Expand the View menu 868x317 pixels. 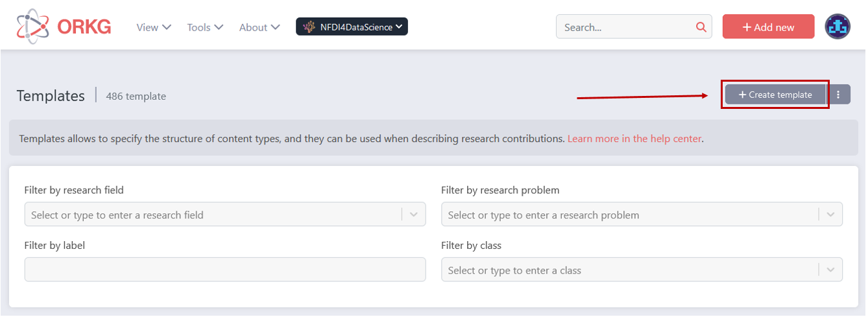(x=154, y=27)
